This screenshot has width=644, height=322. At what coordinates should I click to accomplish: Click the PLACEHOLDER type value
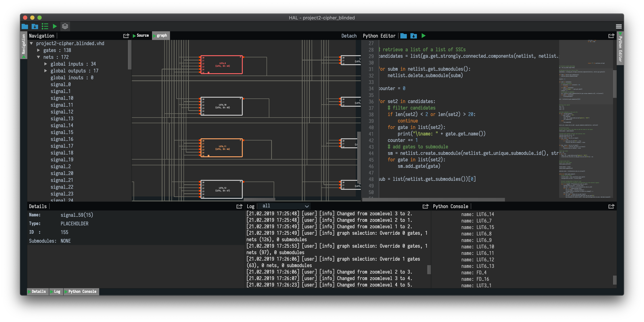(75, 224)
